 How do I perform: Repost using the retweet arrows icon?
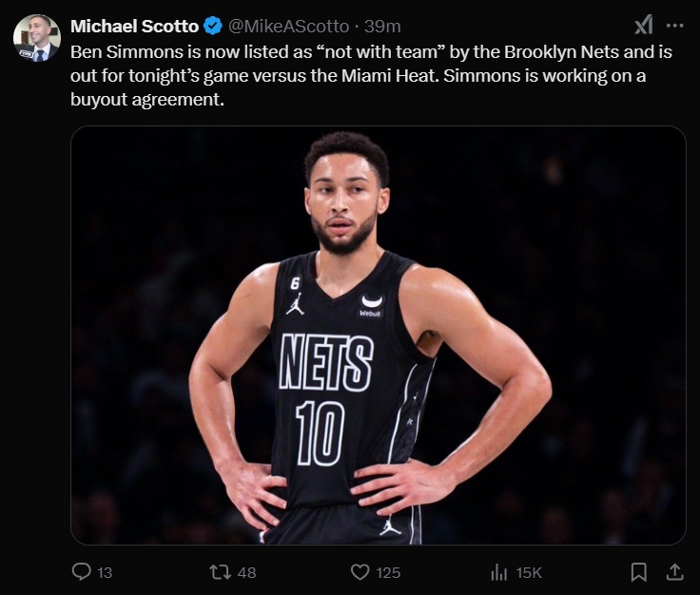pyautogui.click(x=220, y=571)
